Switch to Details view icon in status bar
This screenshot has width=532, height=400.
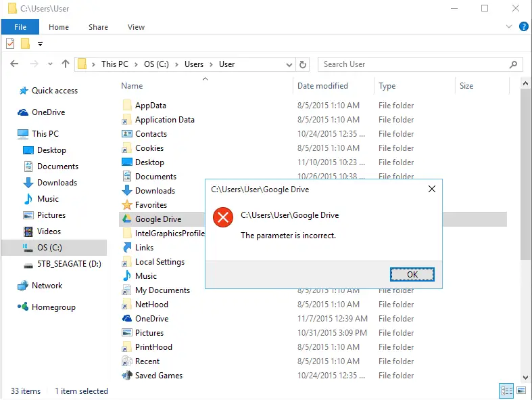[x=506, y=391]
